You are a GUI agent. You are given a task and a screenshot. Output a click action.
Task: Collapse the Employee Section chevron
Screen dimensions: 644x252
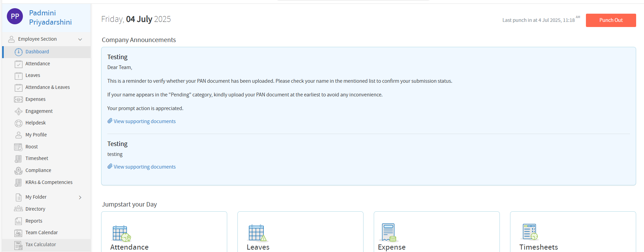(80, 39)
